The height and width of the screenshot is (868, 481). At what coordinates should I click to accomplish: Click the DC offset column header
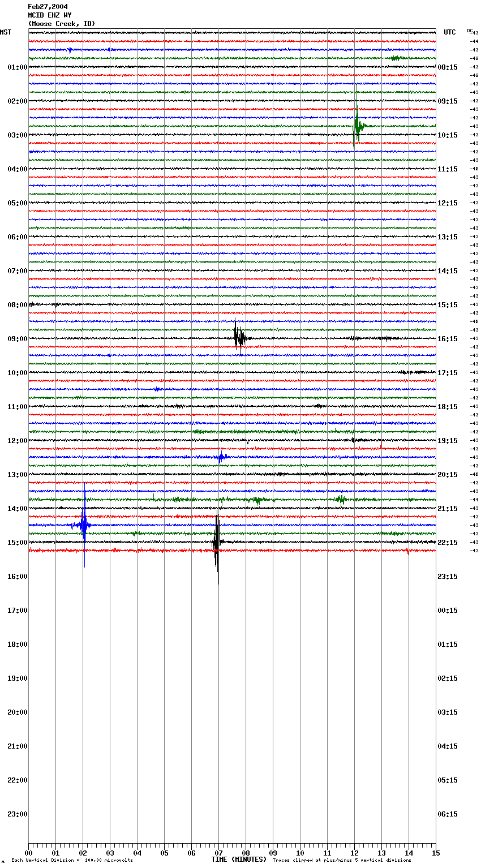(x=469, y=31)
